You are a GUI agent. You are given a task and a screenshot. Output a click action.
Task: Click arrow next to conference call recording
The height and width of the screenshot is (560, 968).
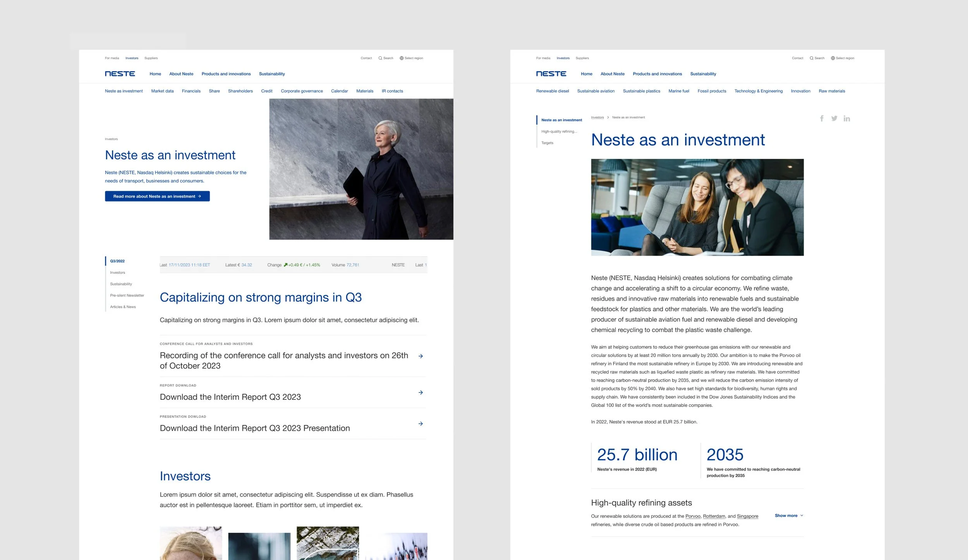coord(420,356)
